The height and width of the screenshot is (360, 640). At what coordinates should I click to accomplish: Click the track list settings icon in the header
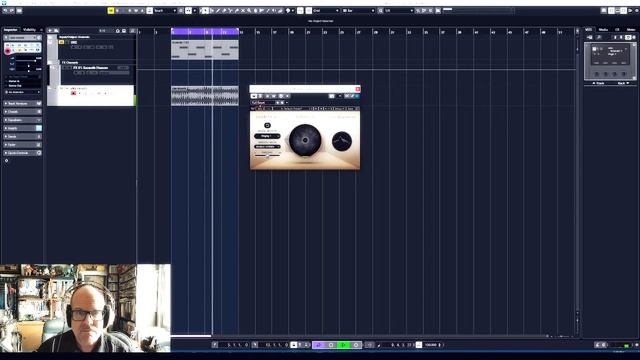point(132,31)
